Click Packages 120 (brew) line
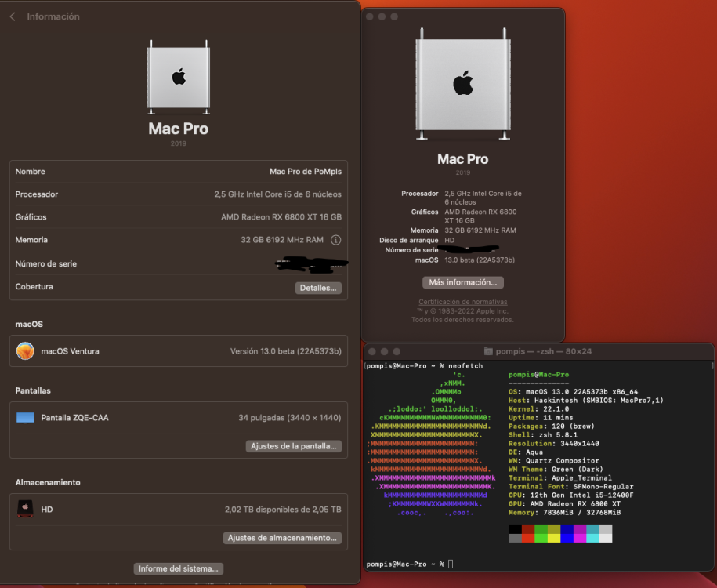717x588 pixels. [x=552, y=426]
